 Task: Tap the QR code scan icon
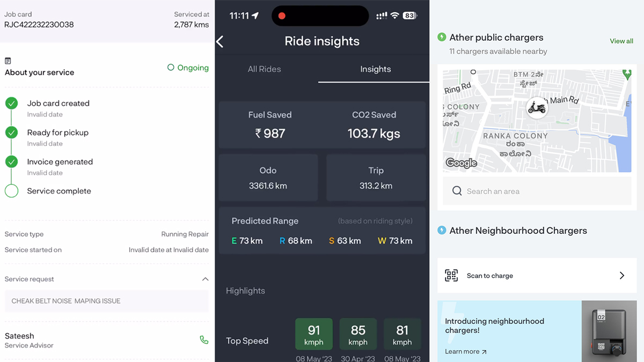pos(451,276)
